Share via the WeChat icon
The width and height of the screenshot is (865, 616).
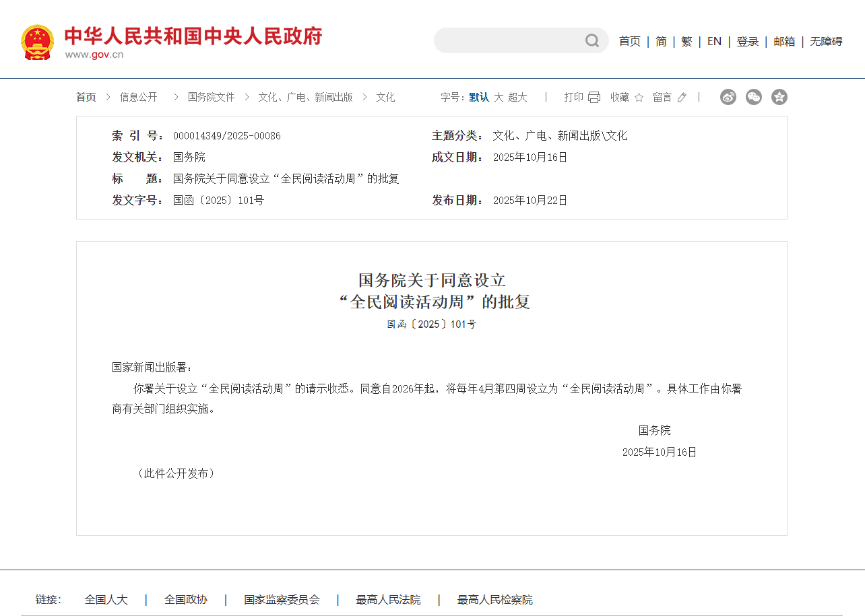(x=754, y=97)
